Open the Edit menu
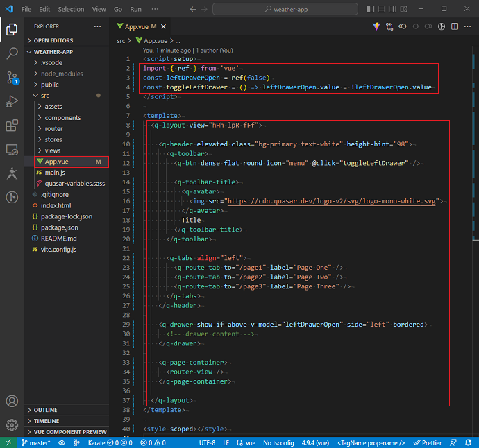The height and width of the screenshot is (448, 479). coord(44,9)
